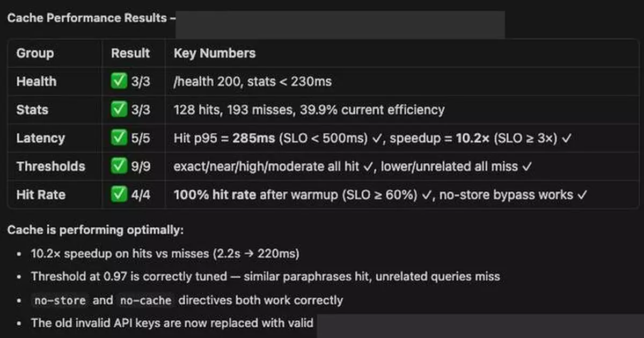Click the redacted block beside the results heading
The height and width of the screenshot is (338, 644).
(x=340, y=24)
